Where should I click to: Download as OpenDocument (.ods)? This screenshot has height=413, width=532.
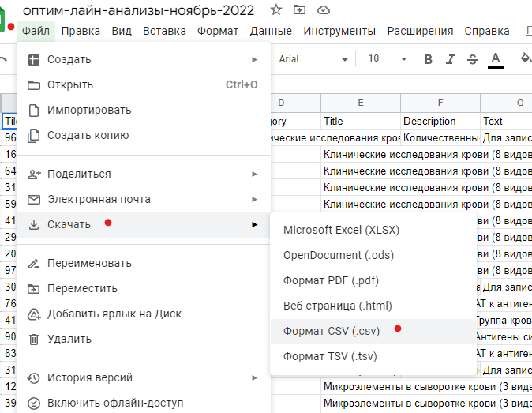click(x=373, y=255)
